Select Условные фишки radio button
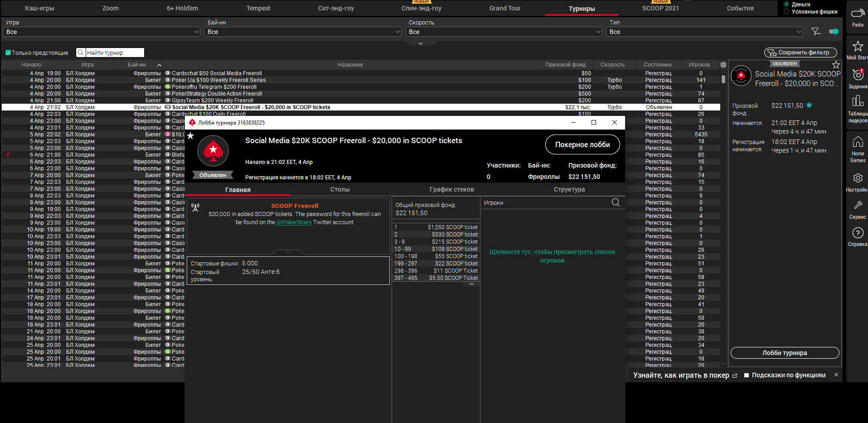868x423 pixels. click(x=786, y=11)
